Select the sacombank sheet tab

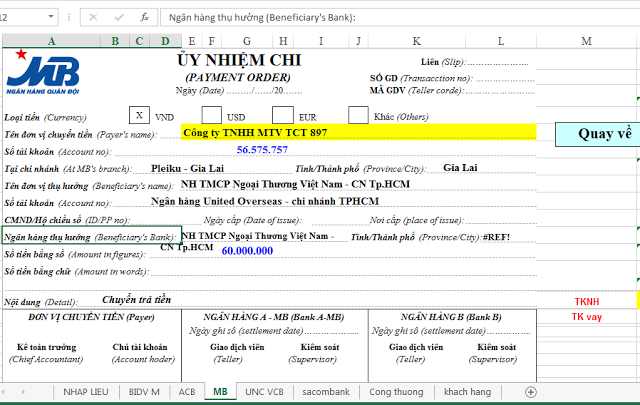coord(328,391)
